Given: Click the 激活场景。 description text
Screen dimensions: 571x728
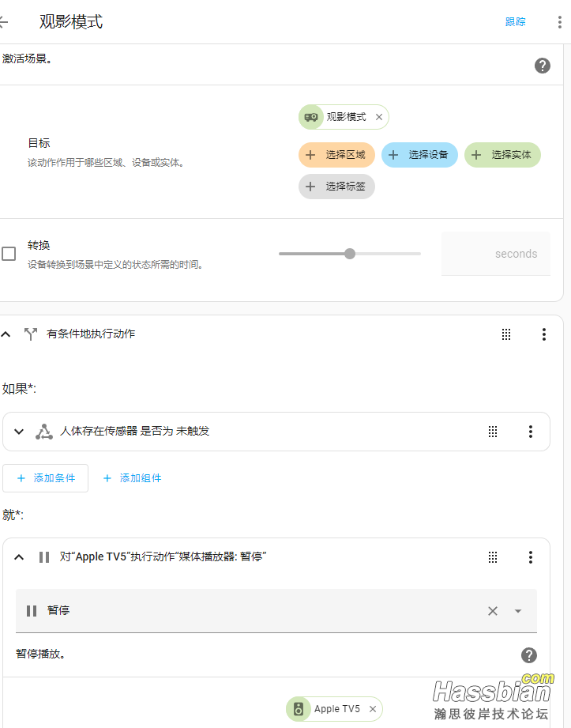Looking at the screenshot, I should click(27, 58).
